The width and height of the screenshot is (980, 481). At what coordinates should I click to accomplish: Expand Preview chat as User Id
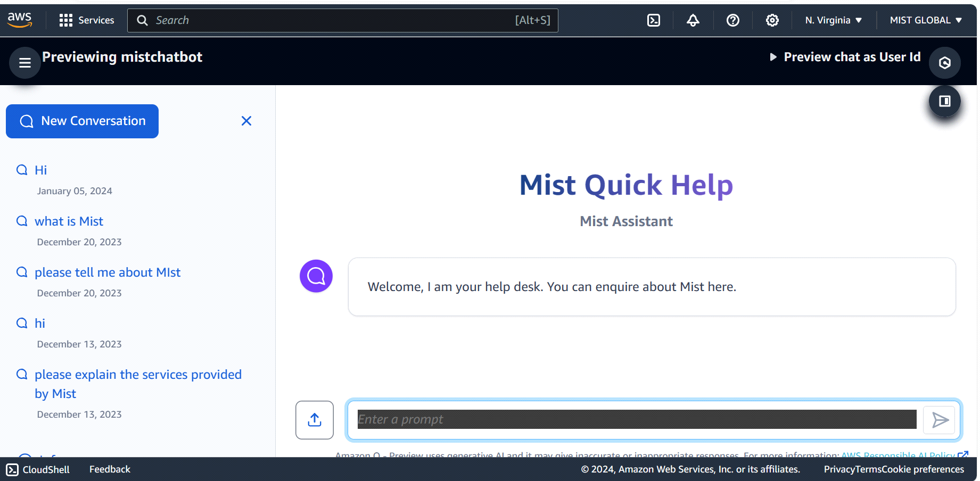coord(845,57)
